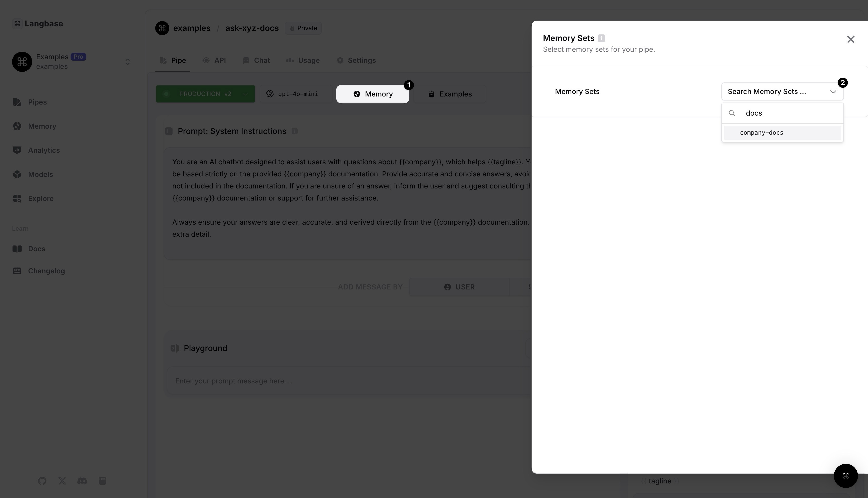The image size is (868, 498).
Task: Open the X (Twitter) icon link
Action: [62, 481]
